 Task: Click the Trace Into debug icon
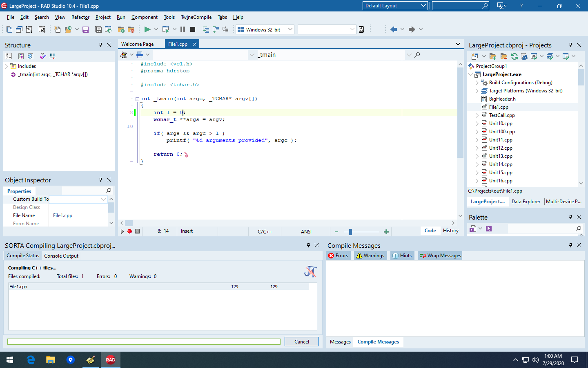(206, 29)
